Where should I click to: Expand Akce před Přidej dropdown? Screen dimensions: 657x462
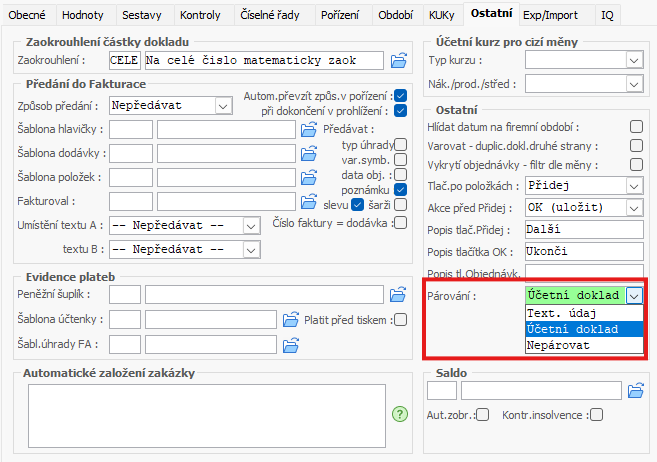click(634, 208)
